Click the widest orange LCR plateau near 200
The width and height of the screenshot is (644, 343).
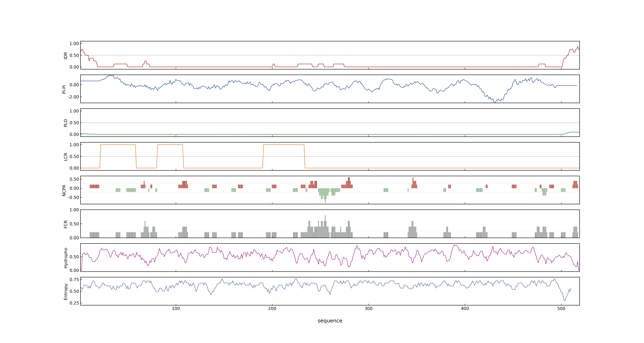(x=284, y=145)
